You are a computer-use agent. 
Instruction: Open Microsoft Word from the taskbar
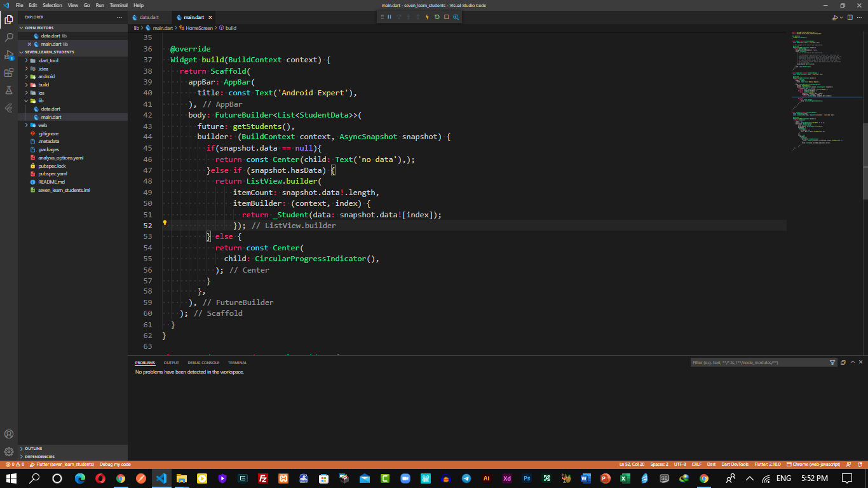(x=585, y=478)
